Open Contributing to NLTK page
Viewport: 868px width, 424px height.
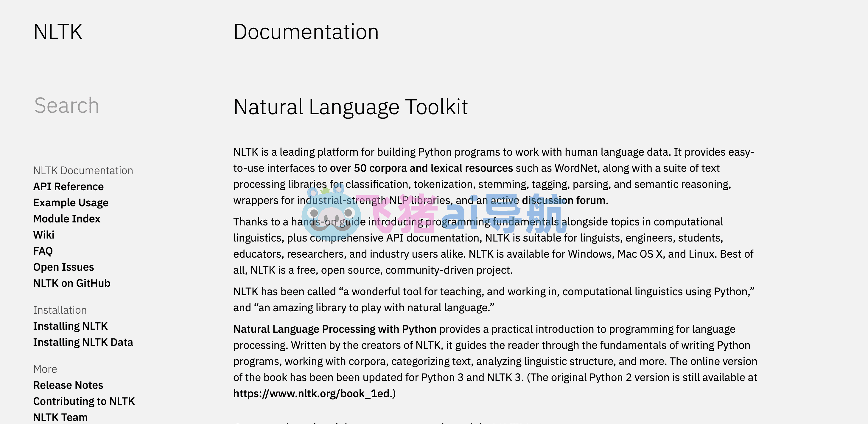pos(84,401)
